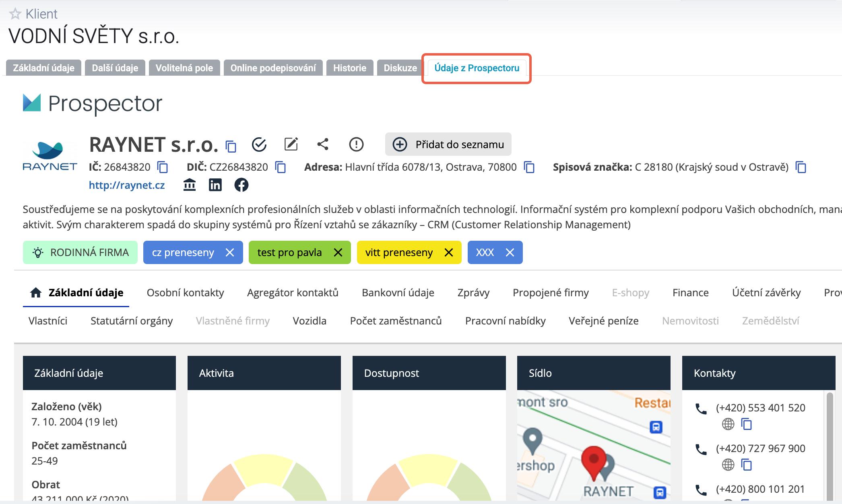Open the Vlastníci section
The width and height of the screenshot is (842, 504).
tap(48, 321)
